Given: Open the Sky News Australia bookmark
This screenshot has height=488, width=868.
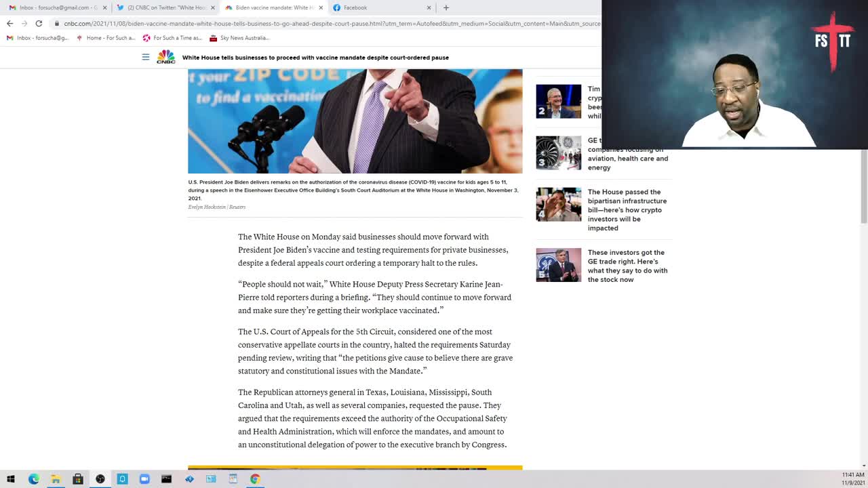Looking at the screenshot, I should point(239,38).
